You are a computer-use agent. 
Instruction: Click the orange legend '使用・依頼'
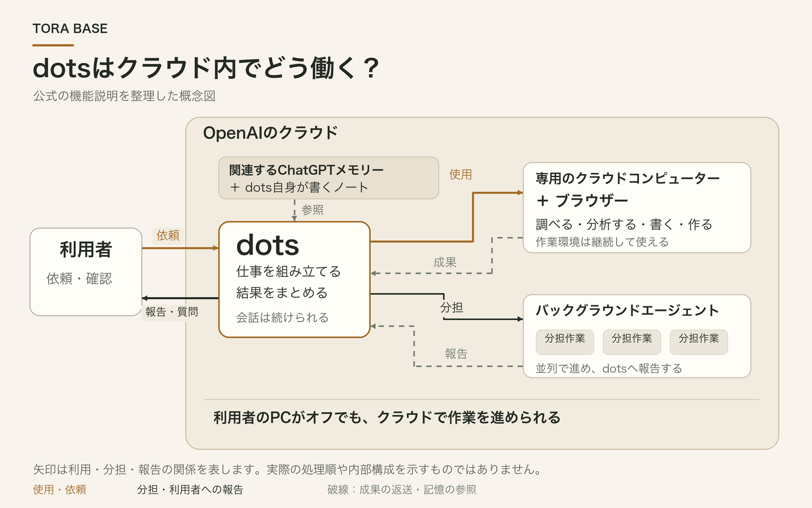59,490
